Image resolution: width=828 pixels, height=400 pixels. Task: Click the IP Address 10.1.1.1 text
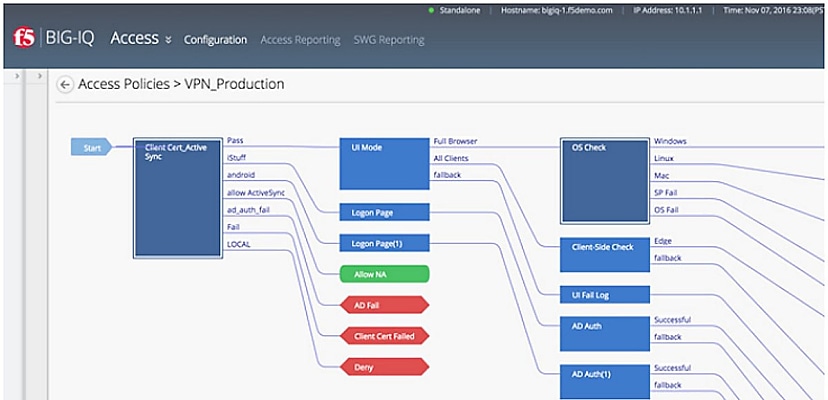[667, 11]
